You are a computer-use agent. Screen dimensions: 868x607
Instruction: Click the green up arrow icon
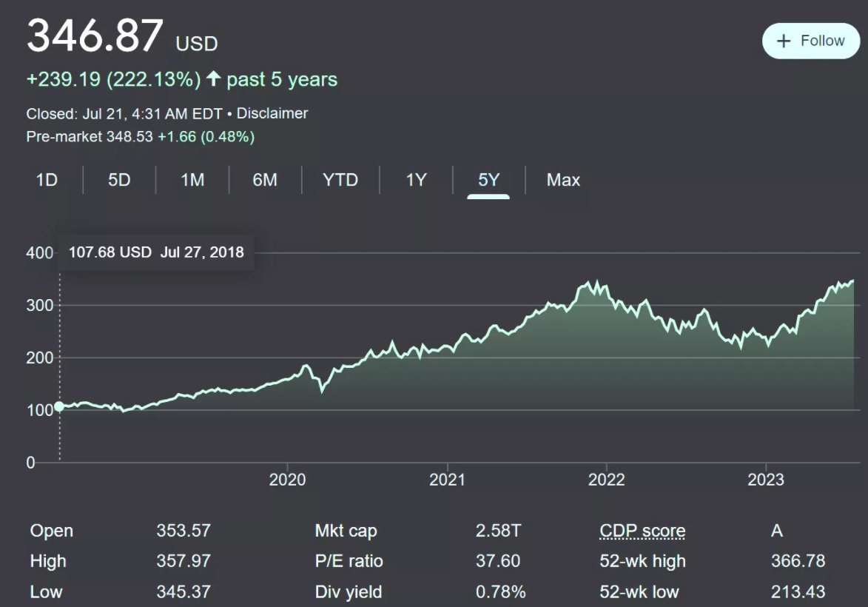point(213,79)
